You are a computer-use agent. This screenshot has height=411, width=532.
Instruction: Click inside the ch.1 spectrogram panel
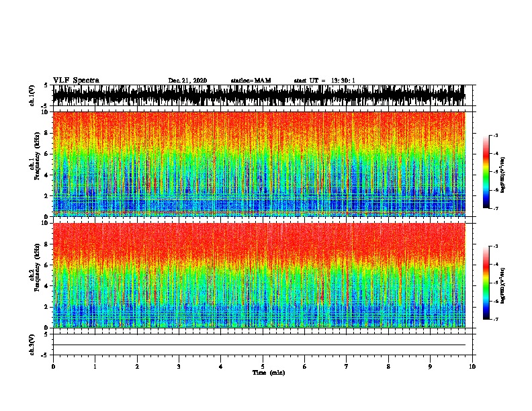259,164
